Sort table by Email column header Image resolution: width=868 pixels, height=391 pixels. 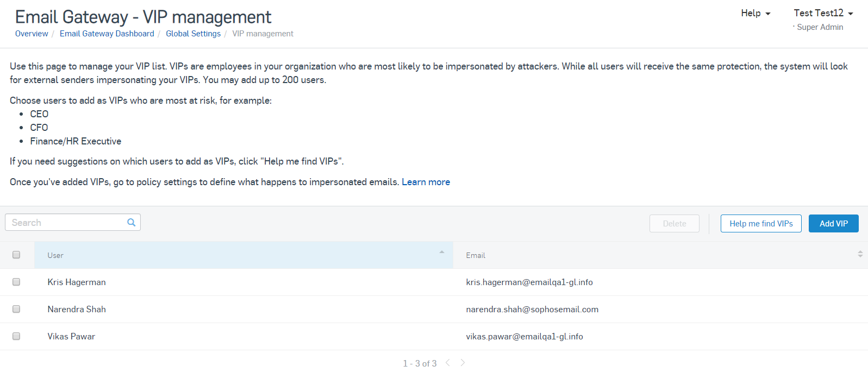coord(476,255)
